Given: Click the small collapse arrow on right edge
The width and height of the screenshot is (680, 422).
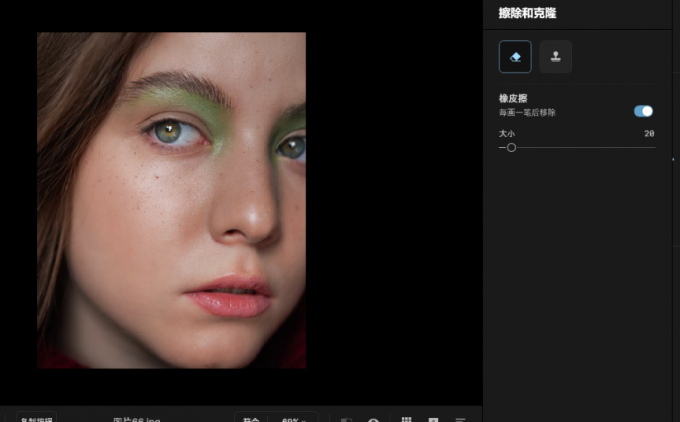Looking at the screenshot, I should point(672,159).
